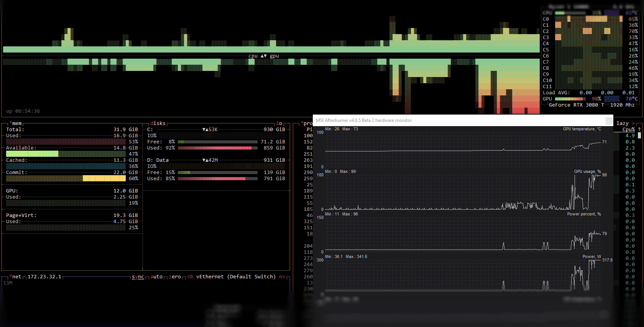Click the GPU 98% usage bar
The width and height of the screenshot is (644, 327).
[570, 99]
